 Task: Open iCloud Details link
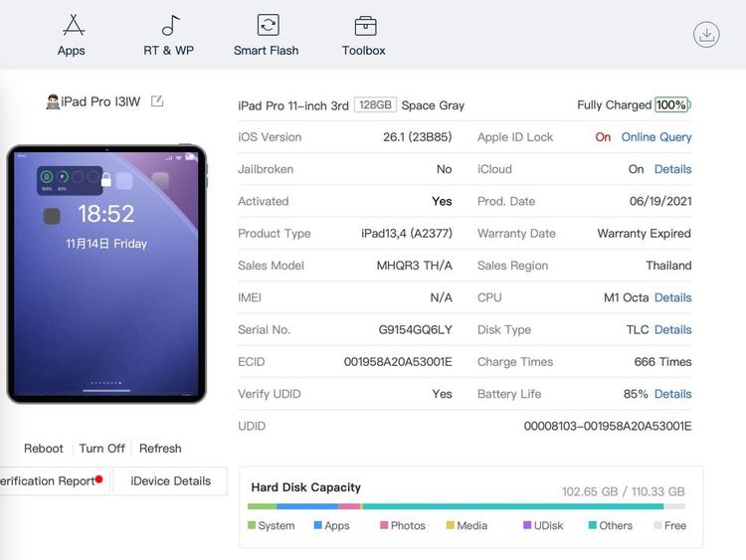click(x=672, y=169)
